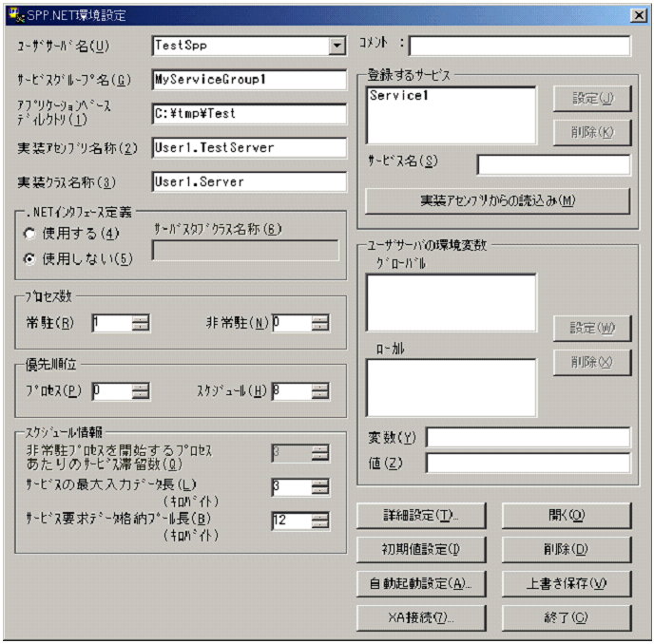
Task: Decrease the プロセス(P) priority spinner
Action: coord(141,395)
